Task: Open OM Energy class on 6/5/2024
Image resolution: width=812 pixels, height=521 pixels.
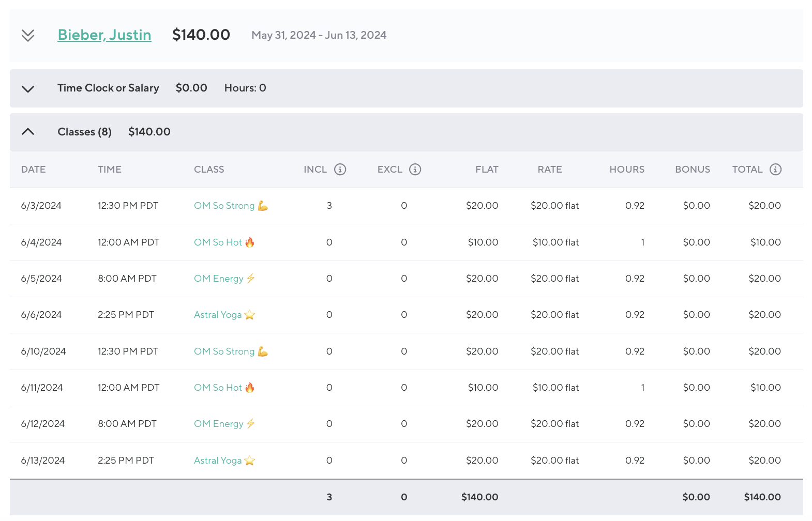Action: click(x=218, y=279)
